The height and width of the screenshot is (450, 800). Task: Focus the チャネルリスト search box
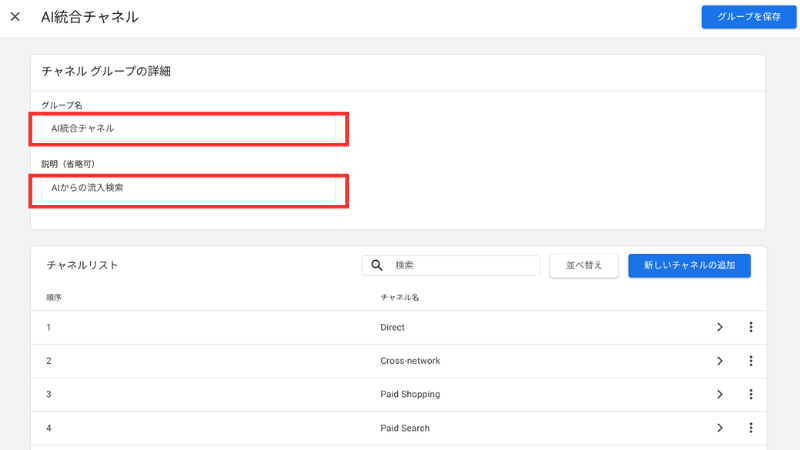click(x=462, y=265)
